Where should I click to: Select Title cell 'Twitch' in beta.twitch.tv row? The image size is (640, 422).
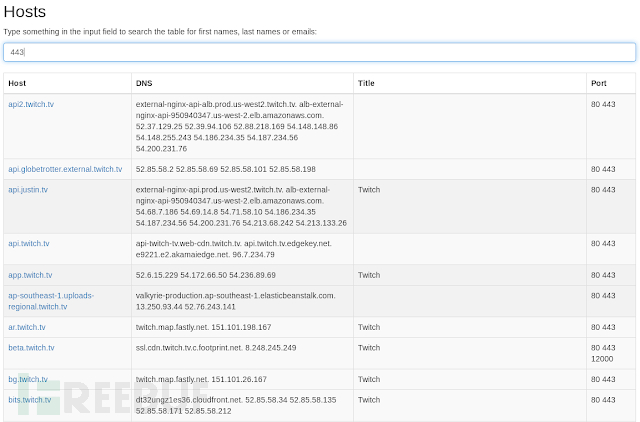(x=470, y=353)
